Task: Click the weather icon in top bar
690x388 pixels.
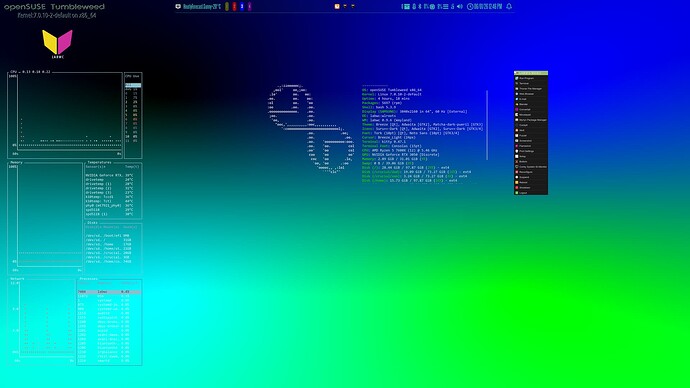Action: coord(178,7)
